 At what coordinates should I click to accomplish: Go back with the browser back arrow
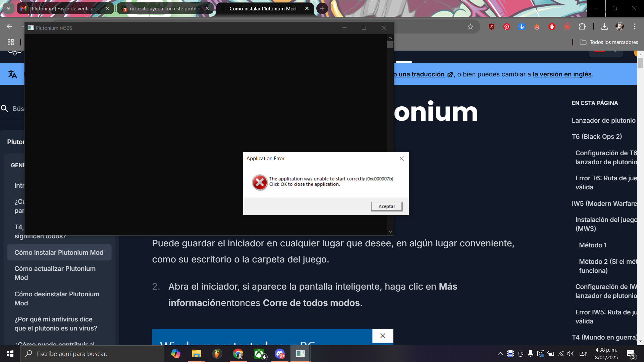point(9,27)
